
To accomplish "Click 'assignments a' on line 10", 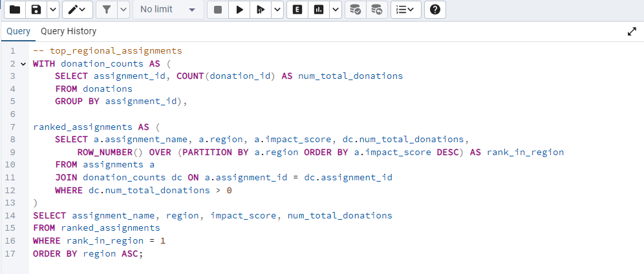I will 119,165.
